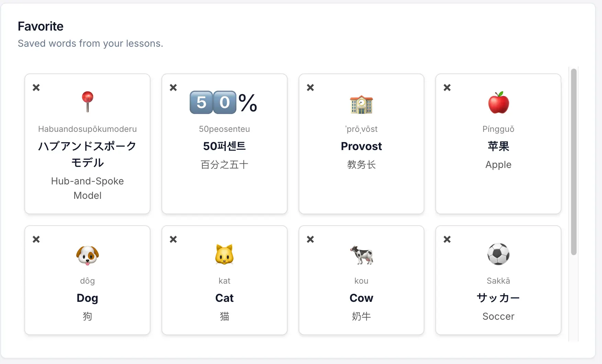Remove the Soccer card from favorites
The height and width of the screenshot is (364, 602).
click(447, 239)
